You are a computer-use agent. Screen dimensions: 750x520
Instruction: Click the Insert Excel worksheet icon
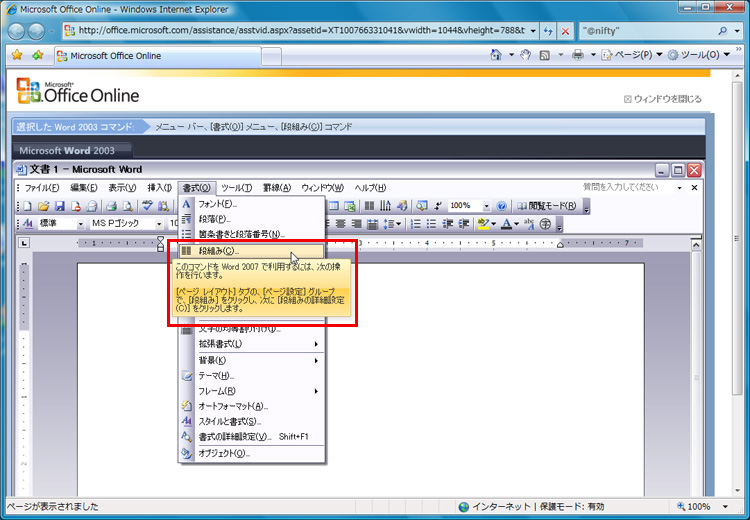point(350,206)
